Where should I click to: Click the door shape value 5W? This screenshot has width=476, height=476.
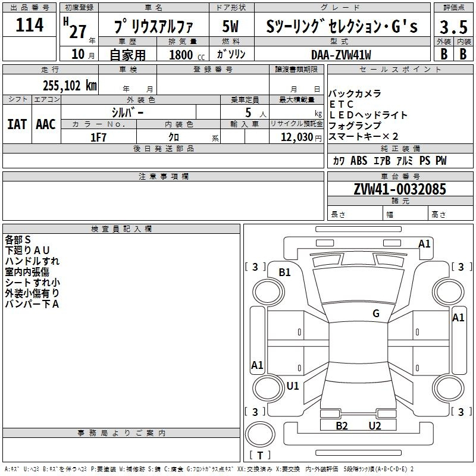coord(230,26)
